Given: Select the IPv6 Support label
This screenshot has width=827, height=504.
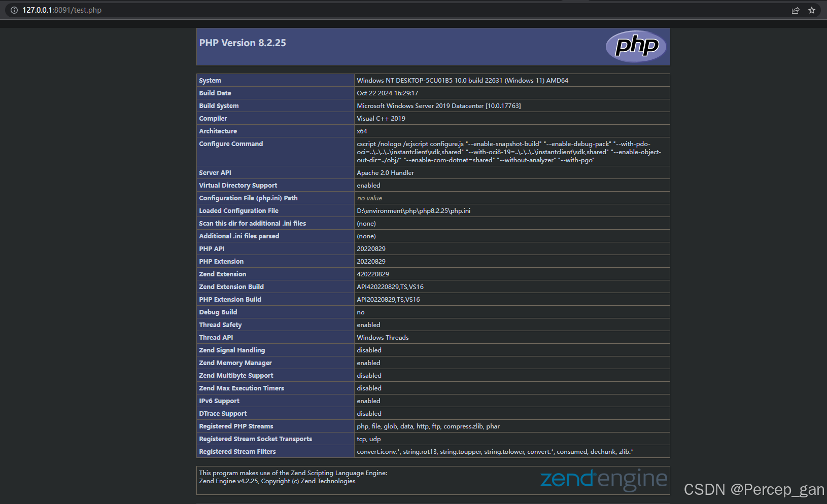Looking at the screenshot, I should 219,401.
